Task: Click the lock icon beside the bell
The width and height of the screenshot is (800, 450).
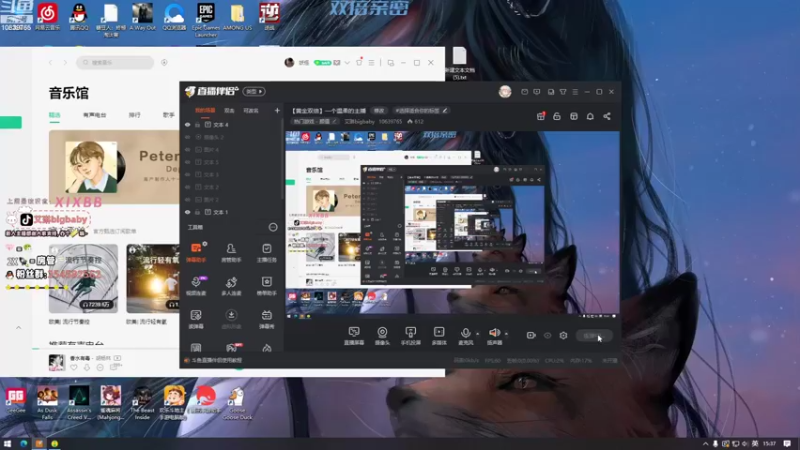Action: coord(557,116)
